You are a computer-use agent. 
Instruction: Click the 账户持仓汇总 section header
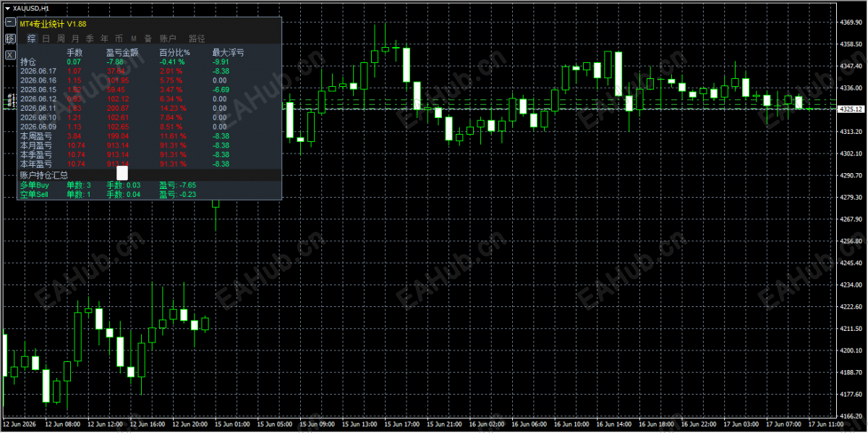tap(43, 175)
